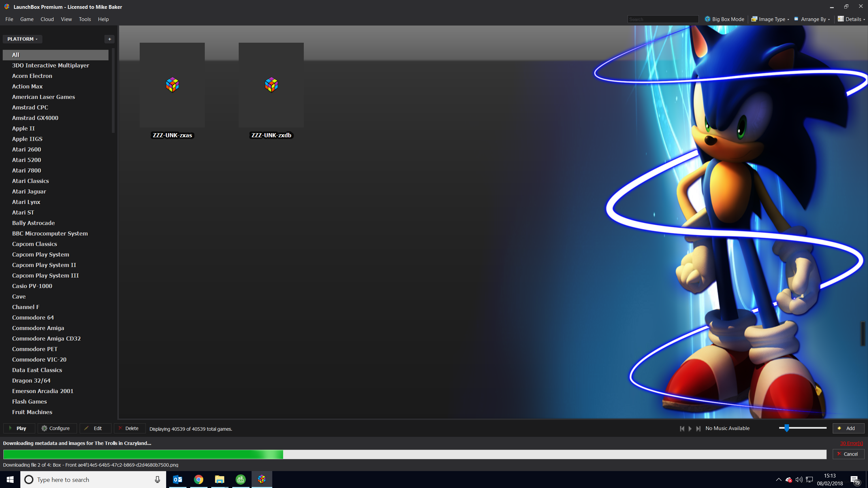The height and width of the screenshot is (488, 868).
Task: Open Outlook from the taskbar
Action: (x=178, y=480)
